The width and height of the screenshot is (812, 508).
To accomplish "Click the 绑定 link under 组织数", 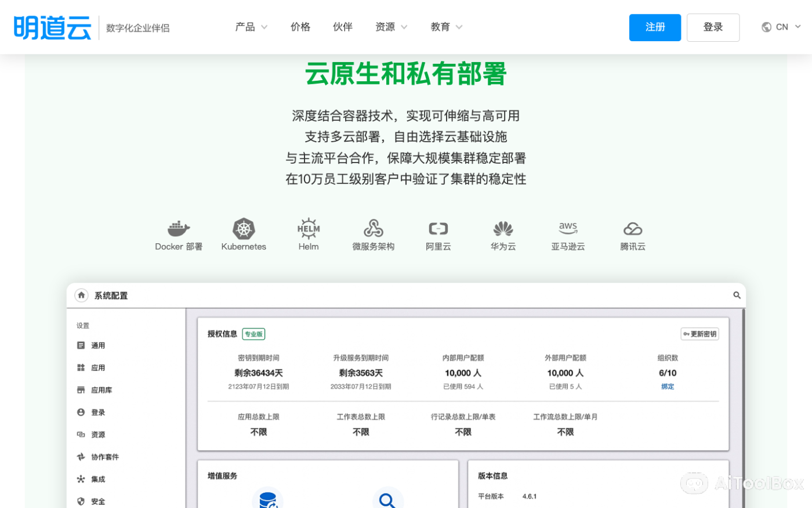I will click(x=668, y=386).
